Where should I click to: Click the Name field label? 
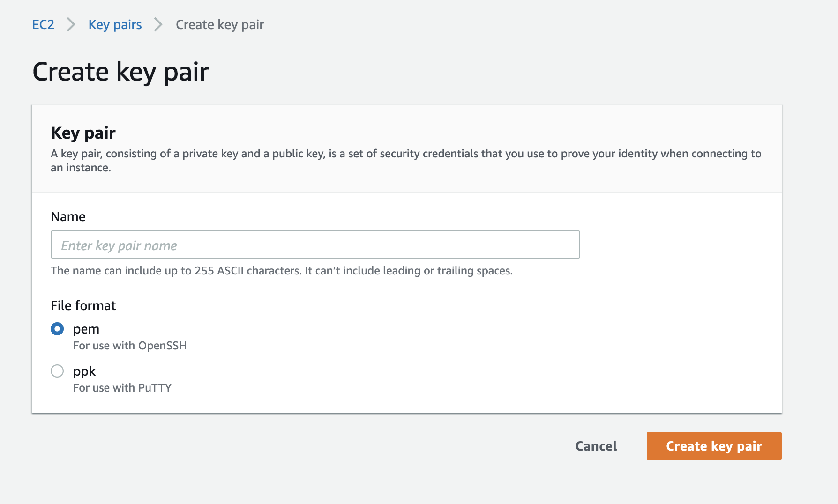tap(68, 216)
